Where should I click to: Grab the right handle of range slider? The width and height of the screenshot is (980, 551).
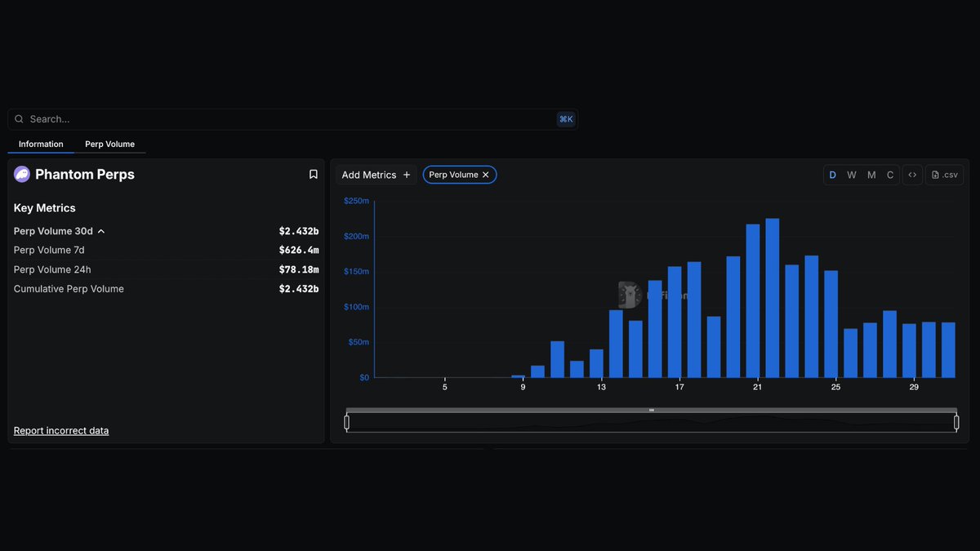(956, 422)
